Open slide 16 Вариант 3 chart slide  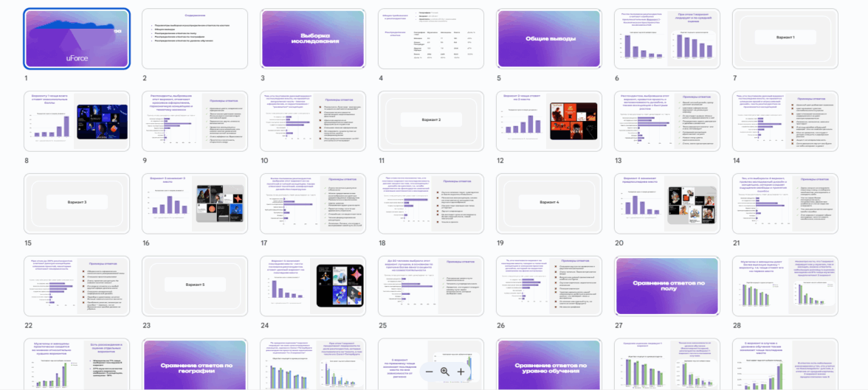(195, 203)
